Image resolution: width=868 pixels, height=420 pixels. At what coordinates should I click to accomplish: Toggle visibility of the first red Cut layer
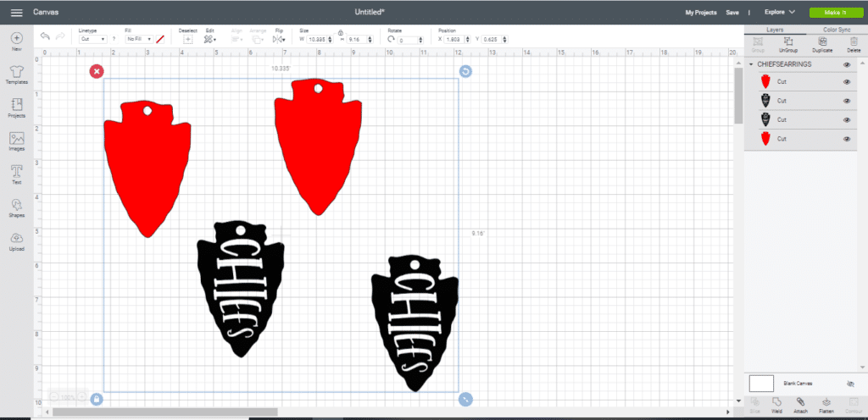847,82
